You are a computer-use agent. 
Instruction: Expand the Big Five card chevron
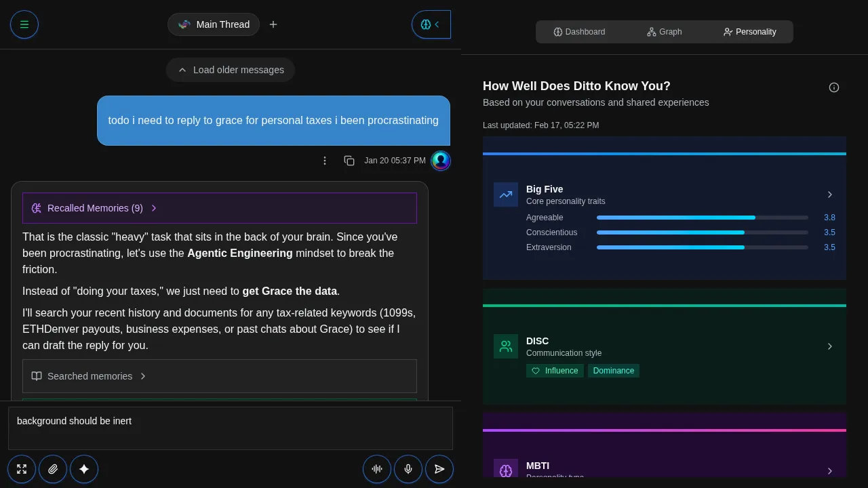point(829,195)
